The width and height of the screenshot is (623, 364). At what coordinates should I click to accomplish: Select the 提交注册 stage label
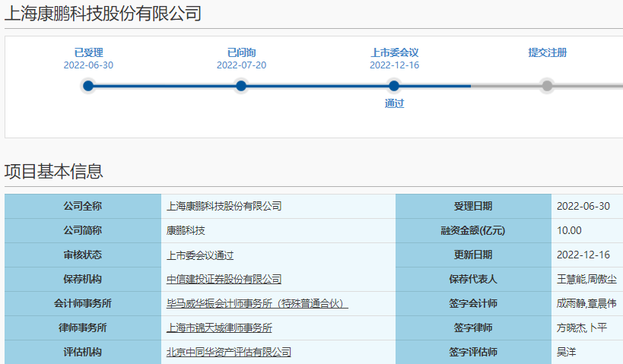tap(547, 53)
